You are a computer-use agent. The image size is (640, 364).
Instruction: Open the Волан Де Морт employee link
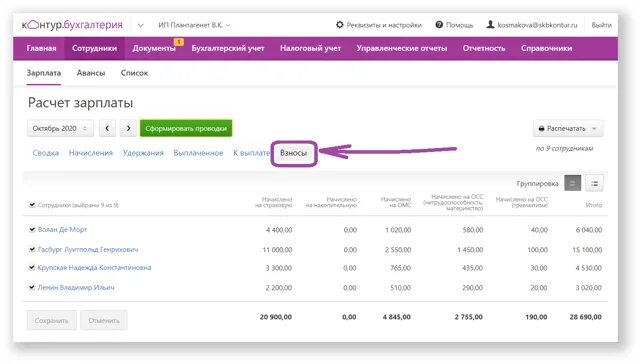tap(62, 229)
